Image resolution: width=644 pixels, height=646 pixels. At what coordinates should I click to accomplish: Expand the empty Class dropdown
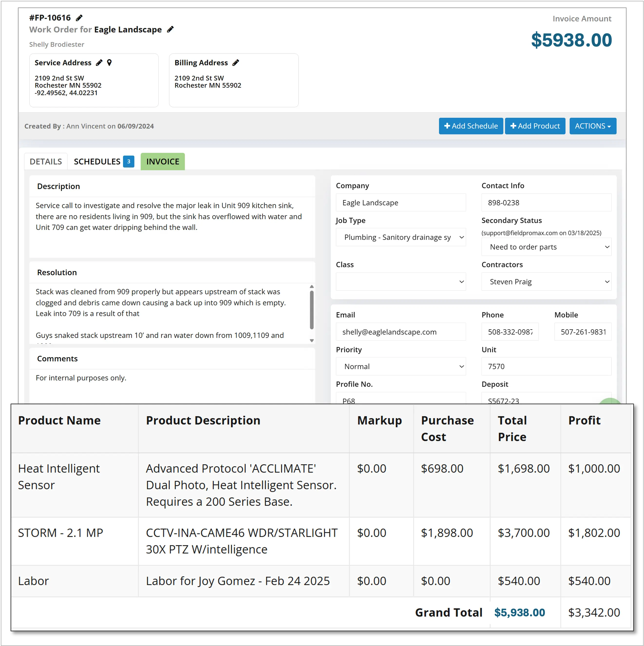[401, 281]
